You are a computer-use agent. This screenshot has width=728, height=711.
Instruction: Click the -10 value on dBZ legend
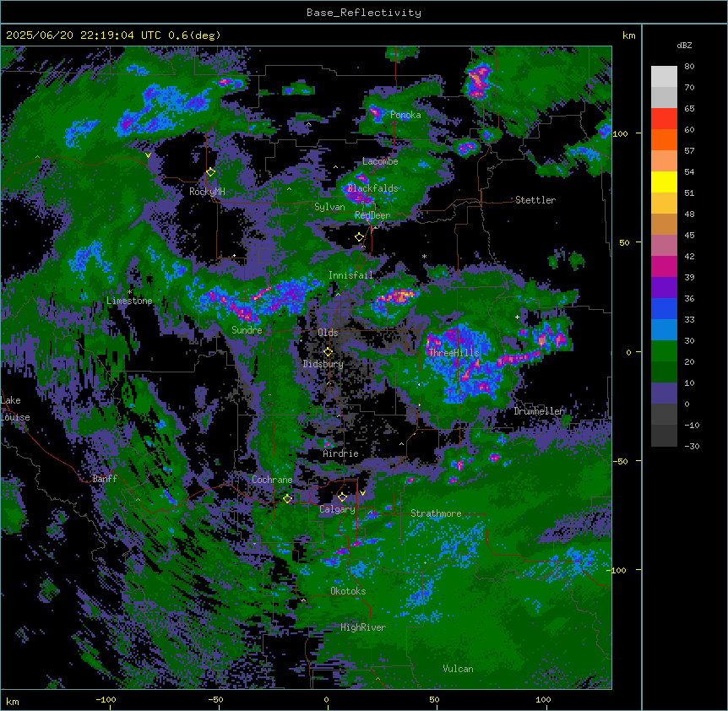coord(692,425)
